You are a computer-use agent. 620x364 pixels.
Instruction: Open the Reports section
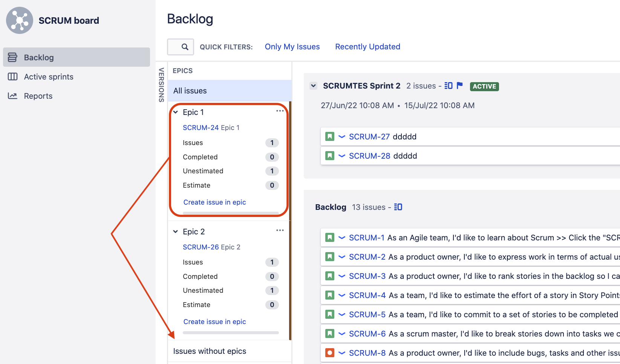(x=38, y=96)
